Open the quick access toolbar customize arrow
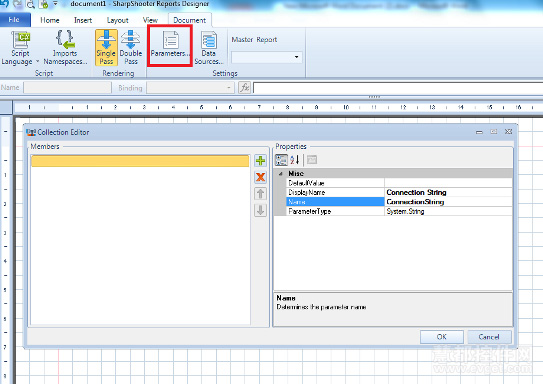This screenshot has height=384, width=543. click(x=55, y=4)
